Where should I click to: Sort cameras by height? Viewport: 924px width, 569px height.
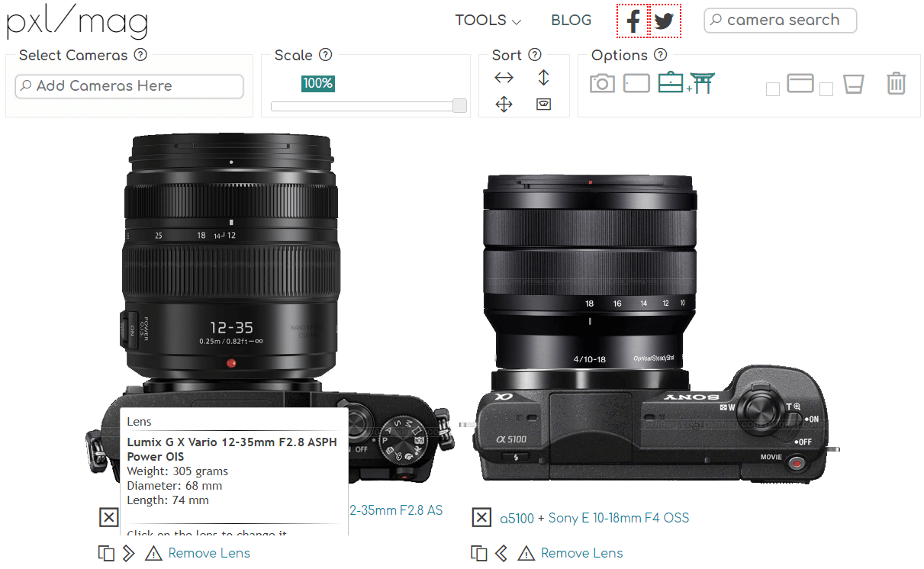543,77
